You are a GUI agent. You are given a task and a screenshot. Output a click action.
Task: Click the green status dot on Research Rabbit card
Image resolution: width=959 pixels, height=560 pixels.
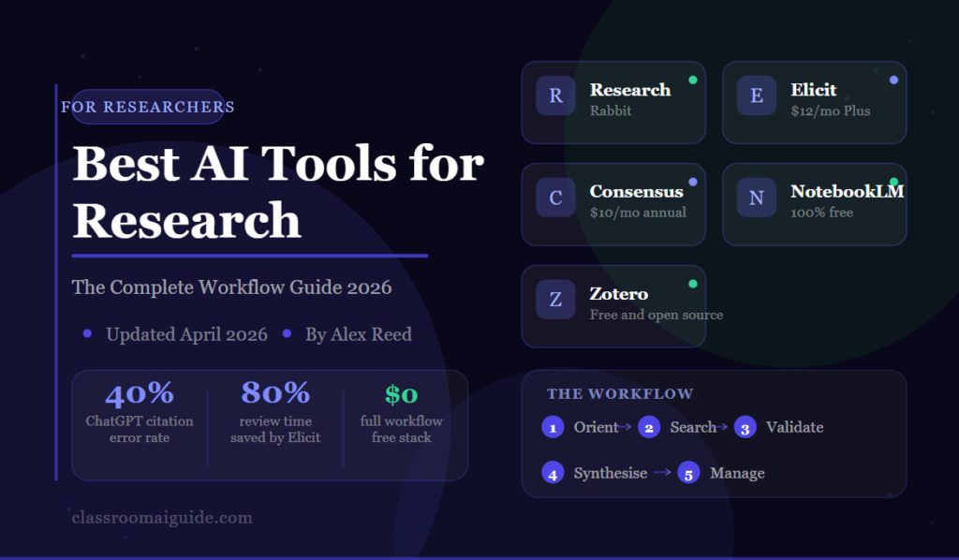point(693,81)
